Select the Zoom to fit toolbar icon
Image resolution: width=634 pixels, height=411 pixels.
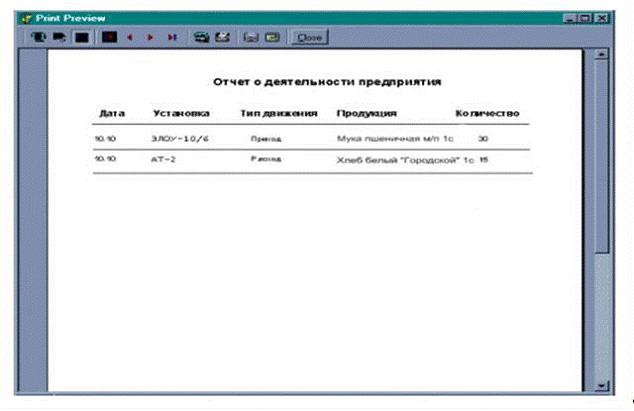click(38, 37)
